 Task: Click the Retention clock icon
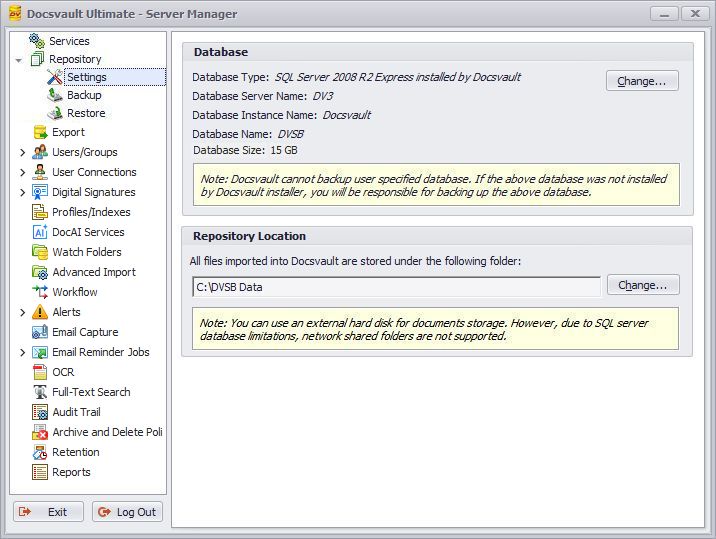40,452
